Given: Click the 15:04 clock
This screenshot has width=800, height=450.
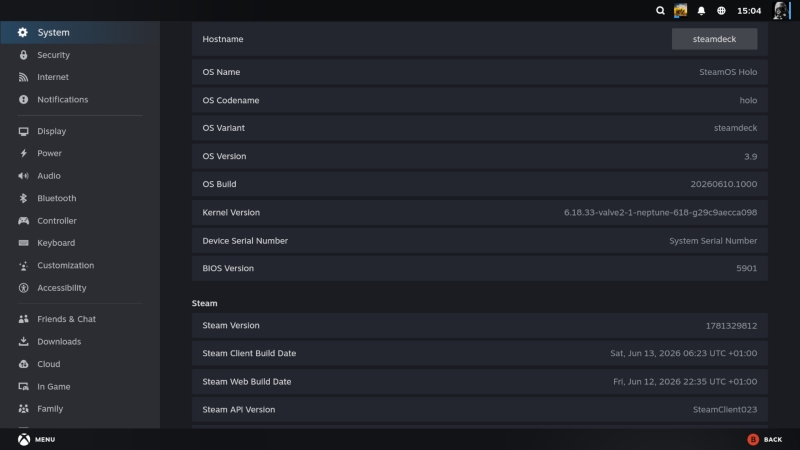Looking at the screenshot, I should 749,11.
